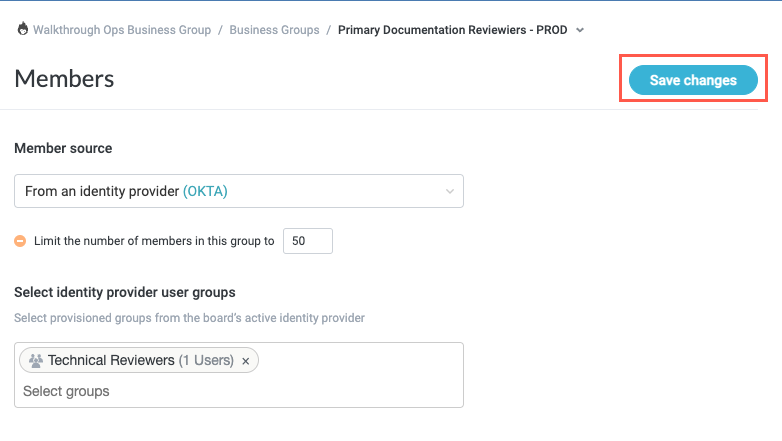782x441 pixels.
Task: Remove the Technical Reviewers group tag
Action: pyautogui.click(x=245, y=361)
